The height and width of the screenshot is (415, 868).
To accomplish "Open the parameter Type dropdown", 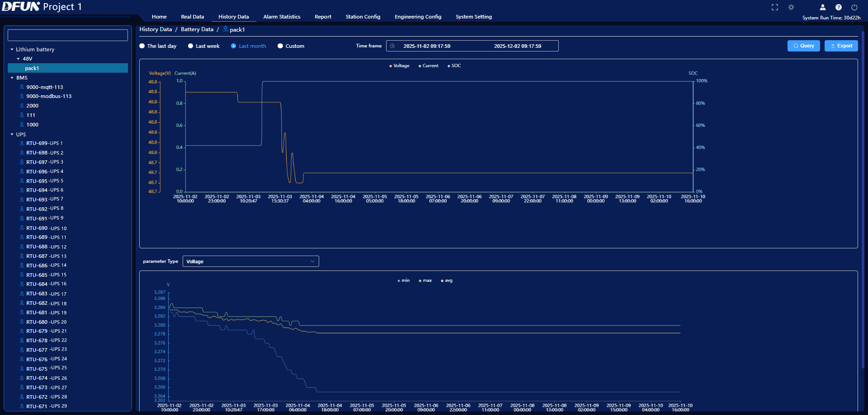I will pyautogui.click(x=250, y=261).
